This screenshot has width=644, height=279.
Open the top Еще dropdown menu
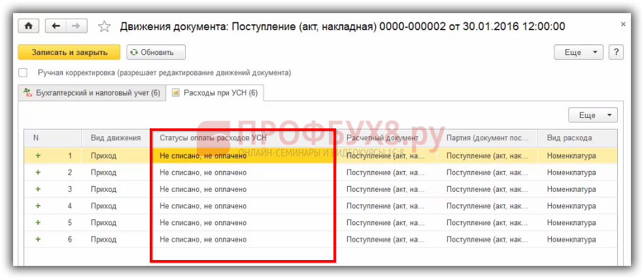pyautogui.click(x=579, y=52)
